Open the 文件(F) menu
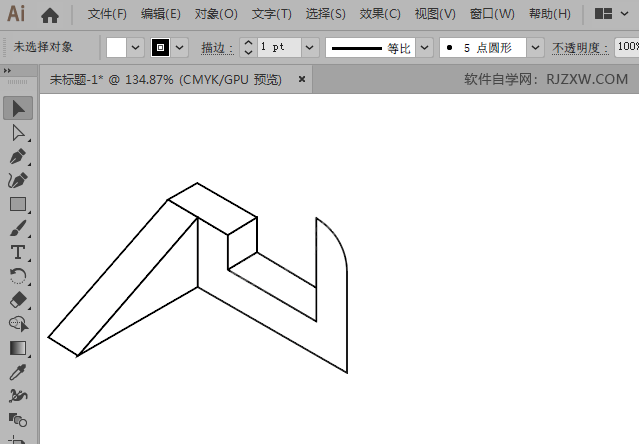639x444 pixels. coord(107,14)
